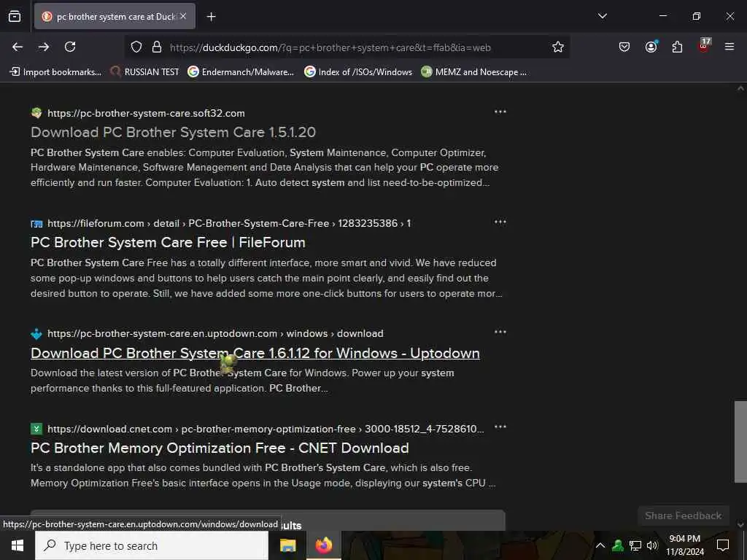Open the Extensions puzzle icon

click(677, 47)
